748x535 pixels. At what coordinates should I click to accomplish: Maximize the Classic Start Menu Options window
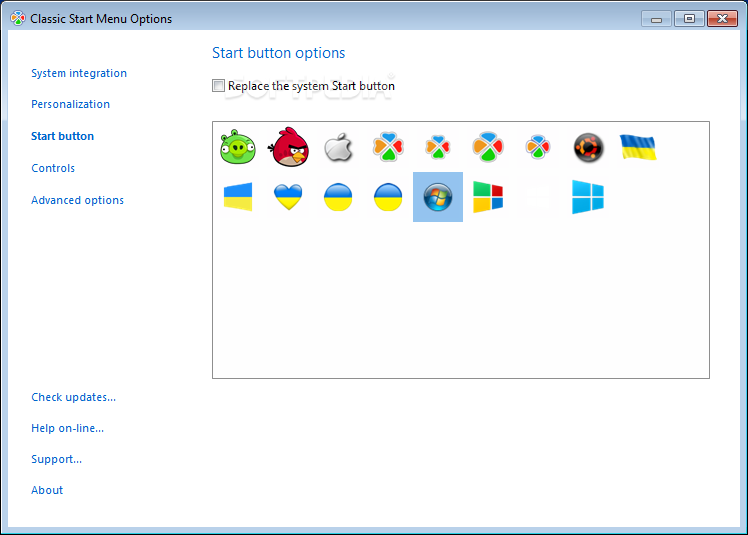[x=689, y=19]
